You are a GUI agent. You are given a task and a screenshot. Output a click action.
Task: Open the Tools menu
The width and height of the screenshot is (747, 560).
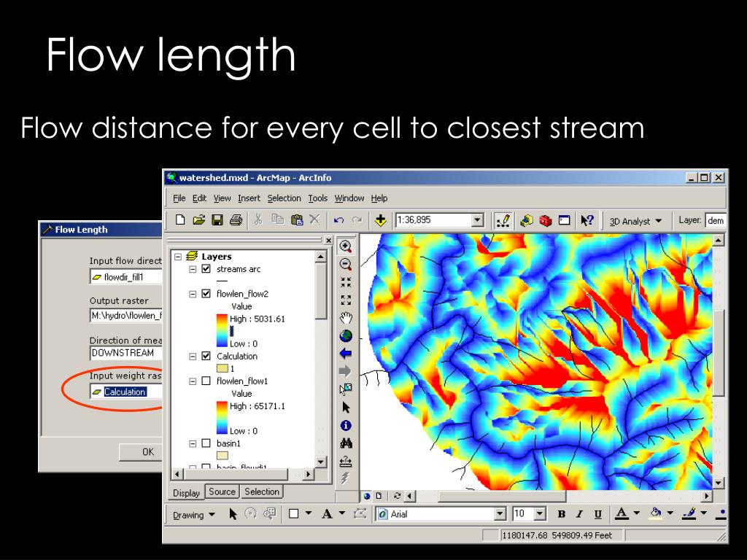coord(318,198)
